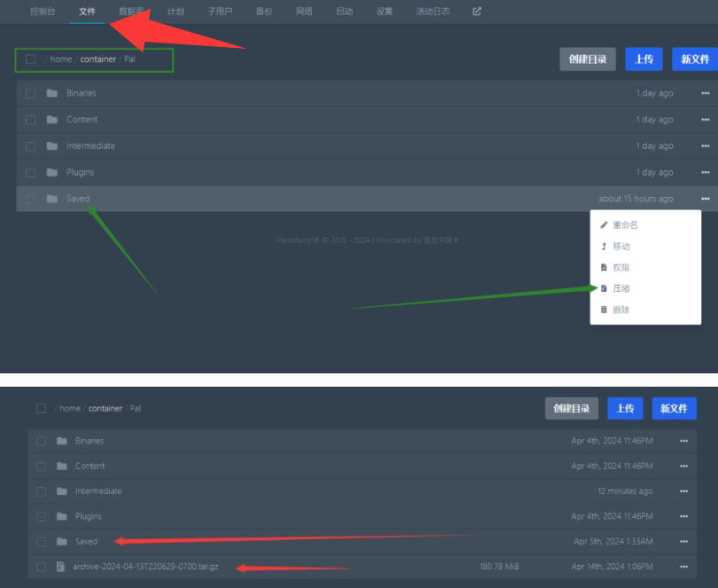Open the Saved folder in the Apr 5th, 2024 row
This screenshot has width=718, height=588.
tap(86, 541)
